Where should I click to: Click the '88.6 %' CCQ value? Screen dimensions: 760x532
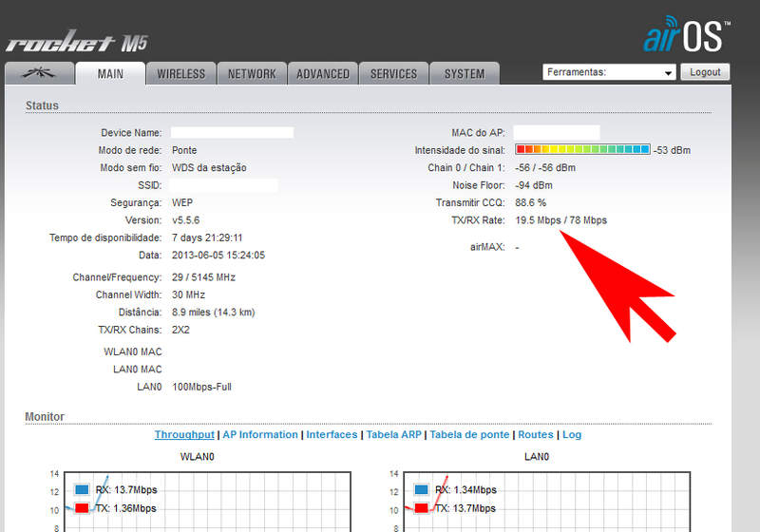pos(531,202)
